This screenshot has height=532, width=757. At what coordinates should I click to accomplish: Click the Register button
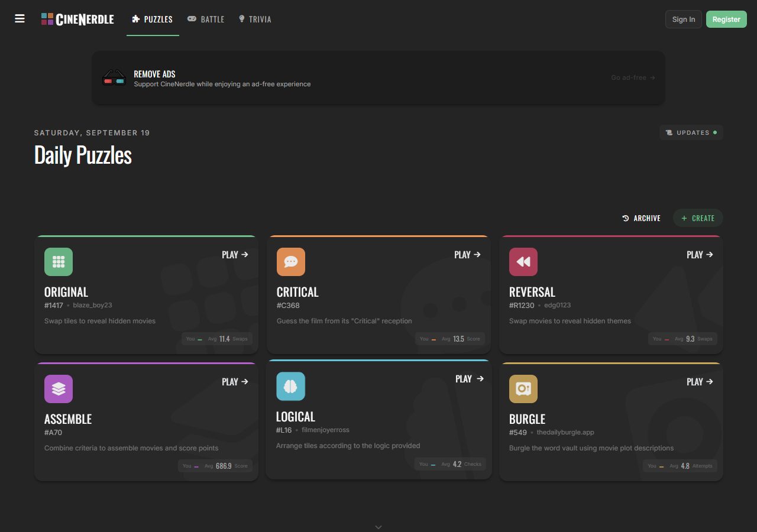click(x=726, y=19)
